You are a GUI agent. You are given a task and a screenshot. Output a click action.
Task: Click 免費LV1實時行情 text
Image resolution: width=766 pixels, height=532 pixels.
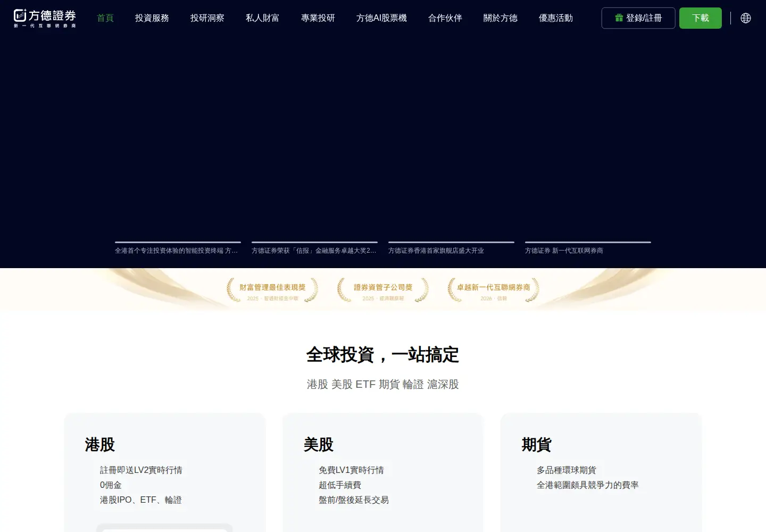(351, 470)
